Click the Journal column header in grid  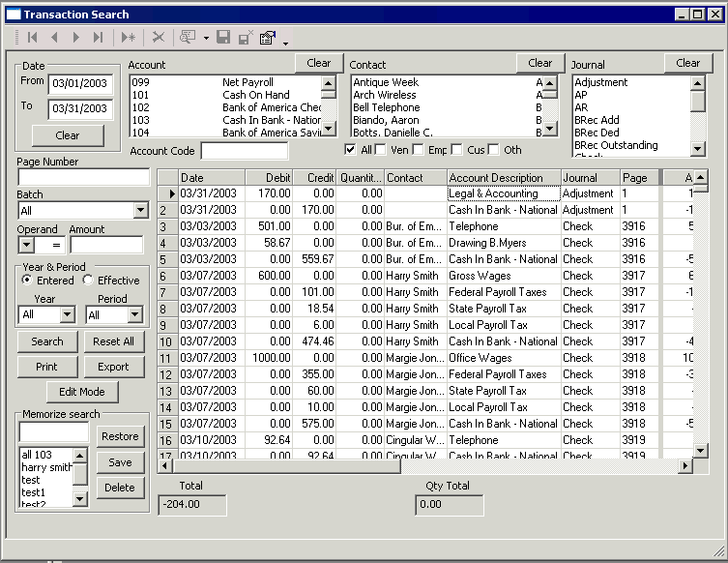pos(590,178)
